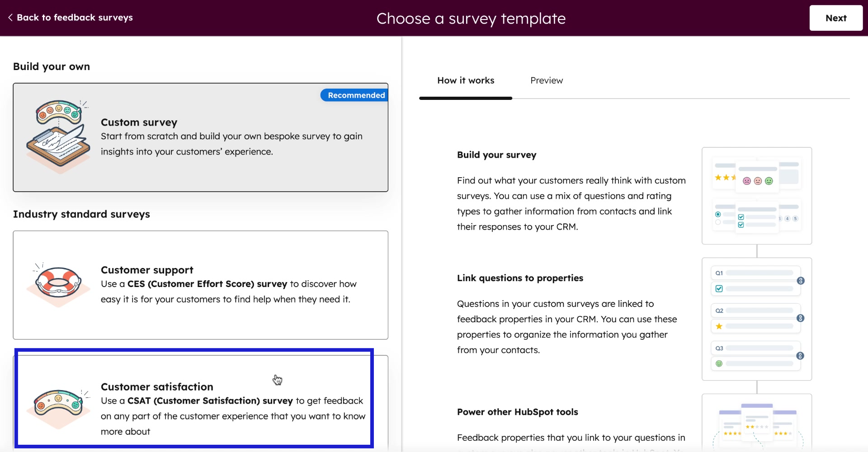The width and height of the screenshot is (868, 452).
Task: Click the HubSpot sprocket badge next to Q1
Action: pos(801,281)
